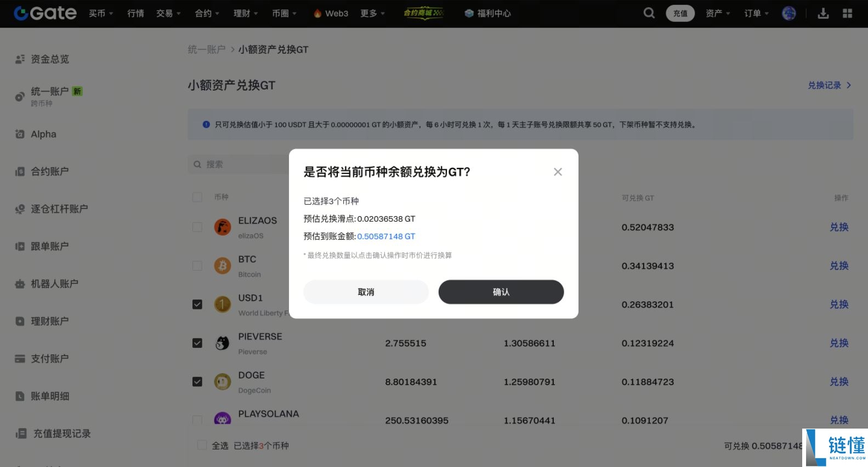The image size is (868, 467).
Task: Click 兑换 link in ELIZAOS row
Action: point(839,227)
